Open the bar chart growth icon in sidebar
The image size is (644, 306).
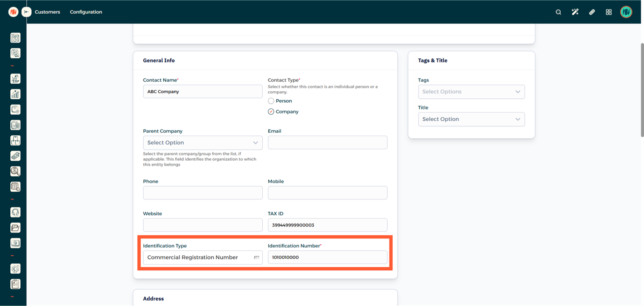[x=15, y=94]
